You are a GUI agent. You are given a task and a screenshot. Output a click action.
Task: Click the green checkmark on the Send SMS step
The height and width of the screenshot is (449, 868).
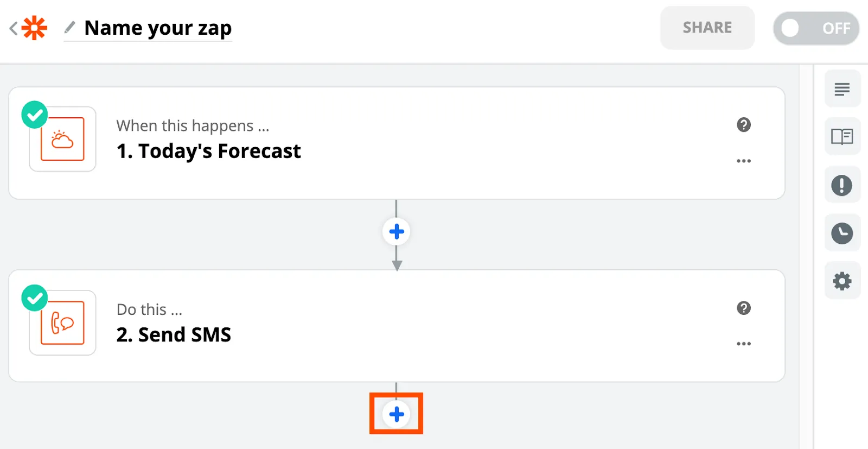pos(34,298)
